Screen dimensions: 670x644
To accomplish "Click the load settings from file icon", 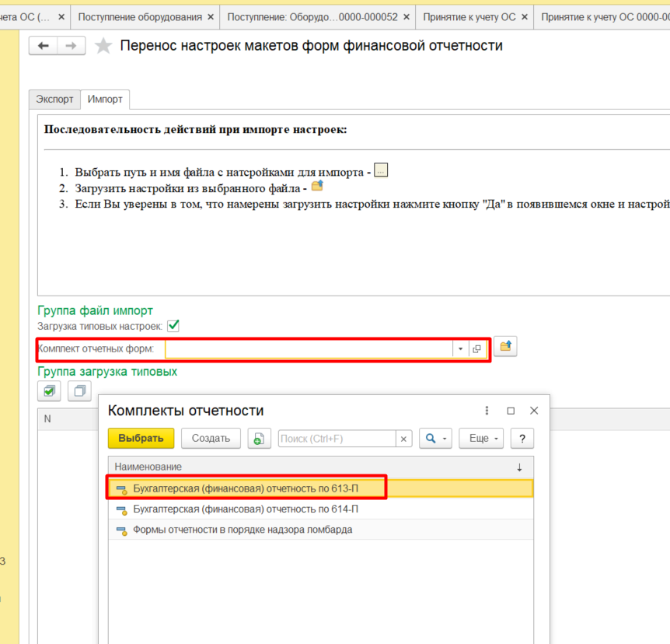I will pos(505,347).
